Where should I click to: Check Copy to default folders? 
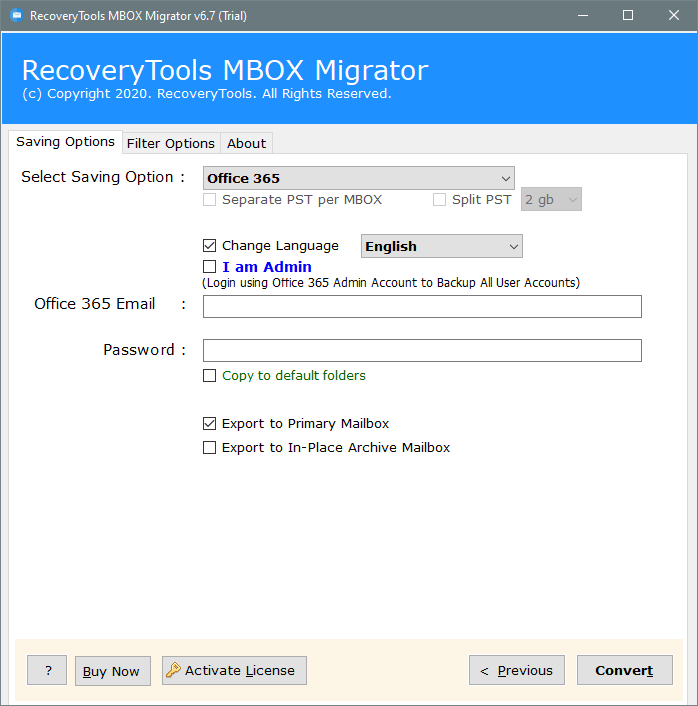(209, 376)
